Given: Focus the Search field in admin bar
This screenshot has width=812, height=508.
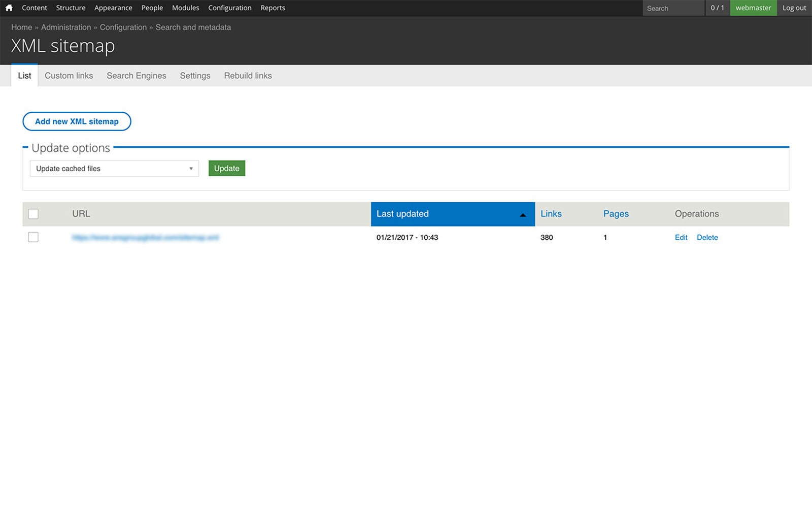Looking at the screenshot, I should [673, 8].
